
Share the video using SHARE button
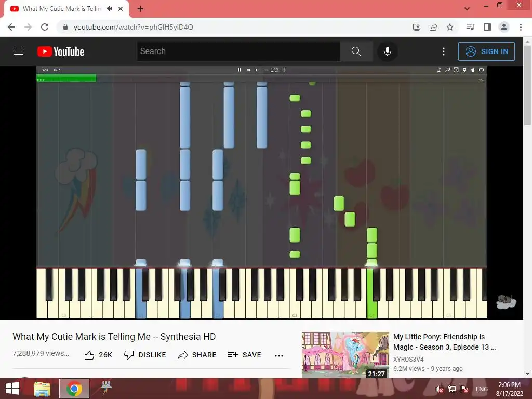pos(197,355)
